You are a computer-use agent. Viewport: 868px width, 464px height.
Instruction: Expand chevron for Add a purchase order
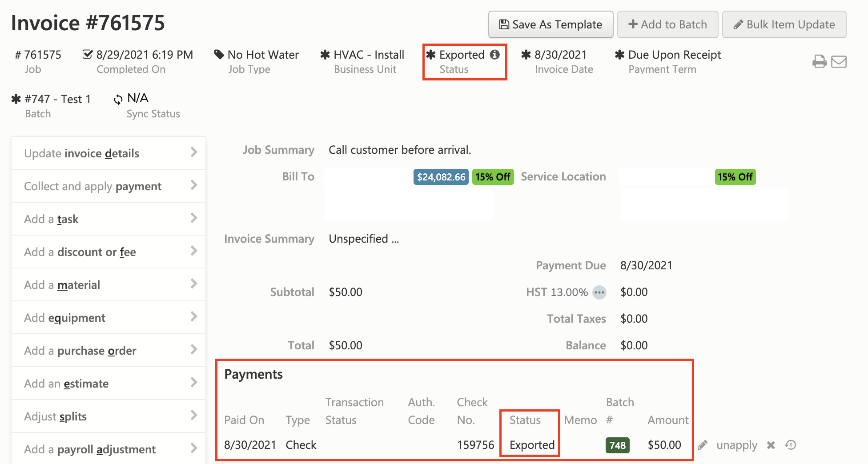click(x=194, y=349)
